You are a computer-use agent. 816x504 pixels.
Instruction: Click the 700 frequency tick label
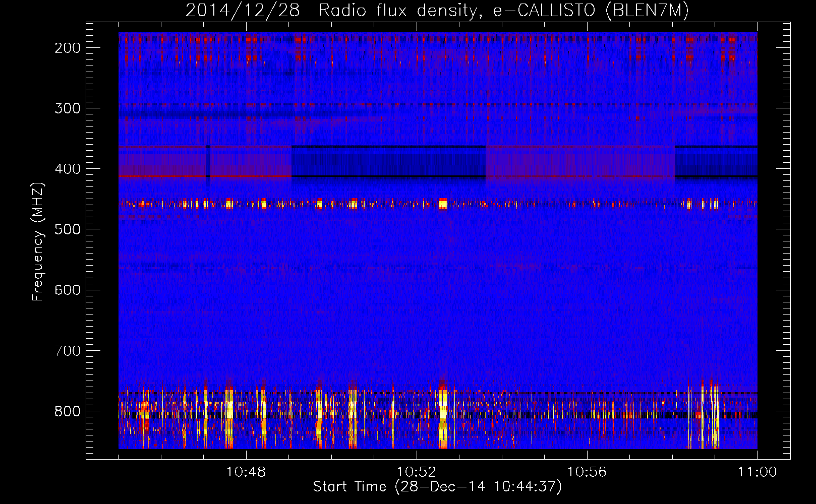(68, 350)
